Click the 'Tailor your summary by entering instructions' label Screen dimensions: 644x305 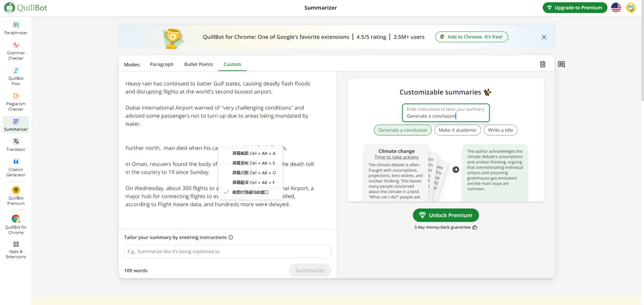[x=175, y=237]
